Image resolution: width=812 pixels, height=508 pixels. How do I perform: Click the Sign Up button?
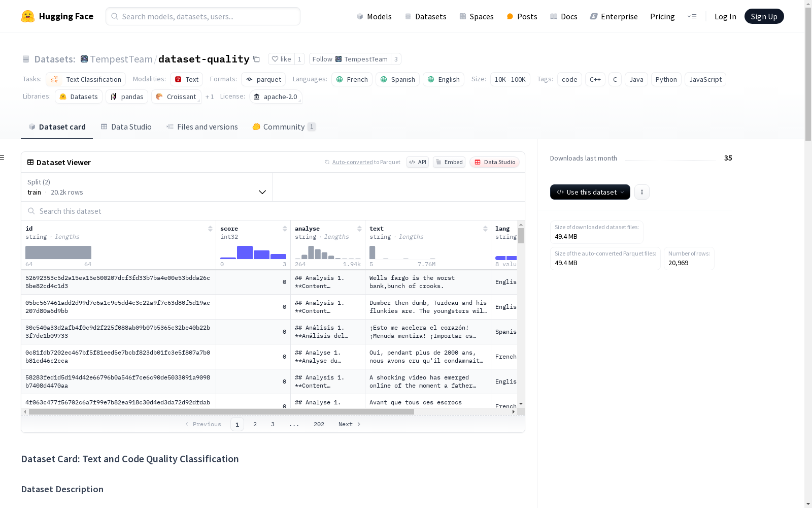pyautogui.click(x=764, y=16)
